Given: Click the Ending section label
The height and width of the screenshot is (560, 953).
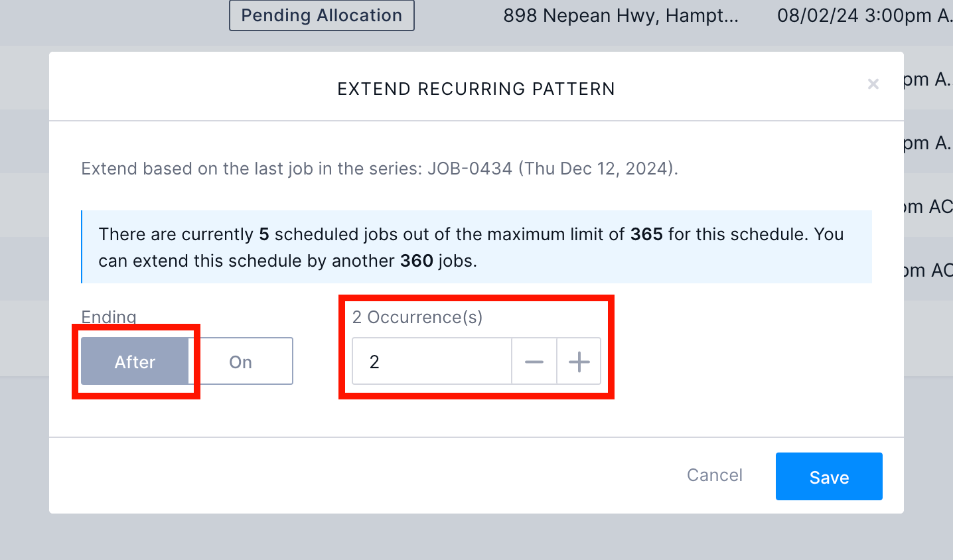Looking at the screenshot, I should [108, 317].
